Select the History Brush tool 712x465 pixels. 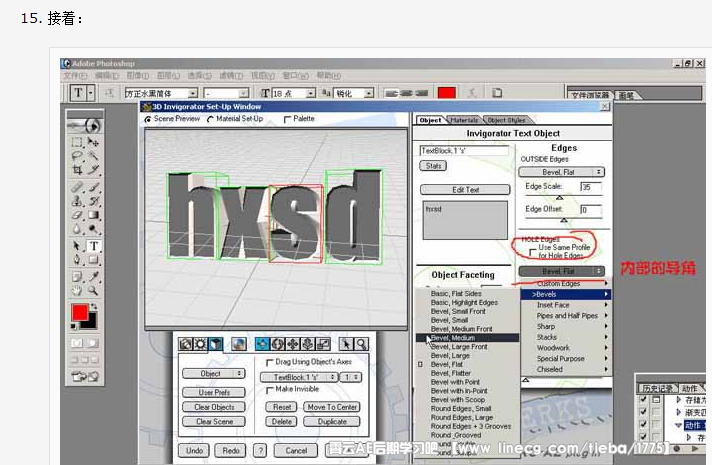(x=93, y=200)
